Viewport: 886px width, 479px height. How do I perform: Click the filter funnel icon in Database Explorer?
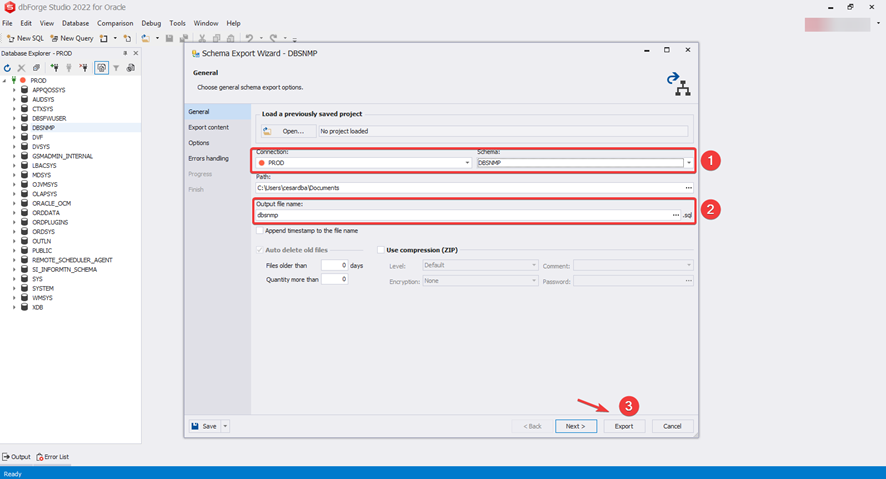pos(116,68)
